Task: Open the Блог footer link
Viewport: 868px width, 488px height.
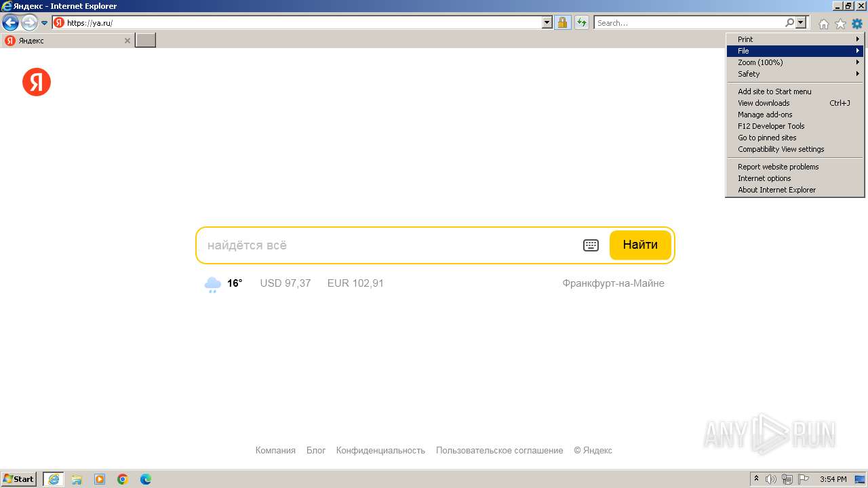Action: (316, 450)
